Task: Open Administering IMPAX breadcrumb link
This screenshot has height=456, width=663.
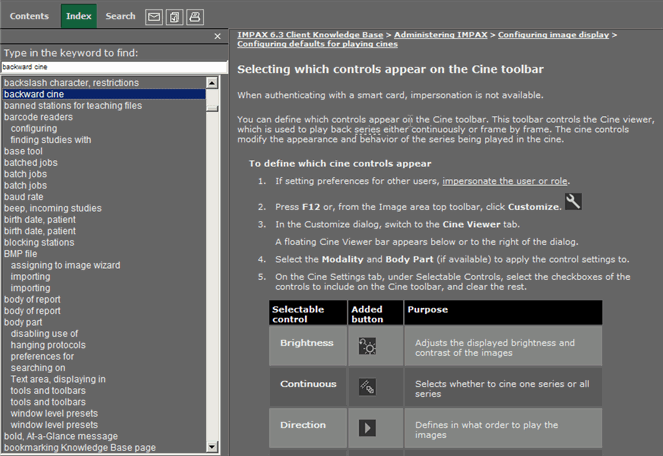Action: point(441,35)
